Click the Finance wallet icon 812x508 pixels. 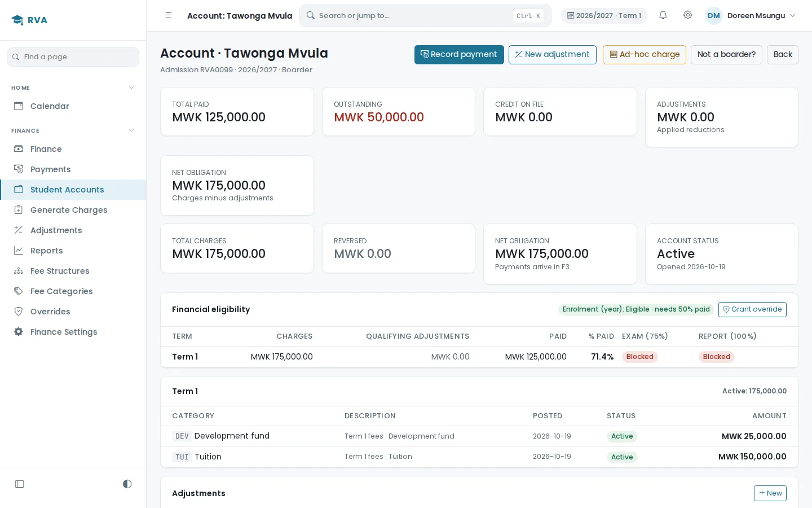[19, 149]
